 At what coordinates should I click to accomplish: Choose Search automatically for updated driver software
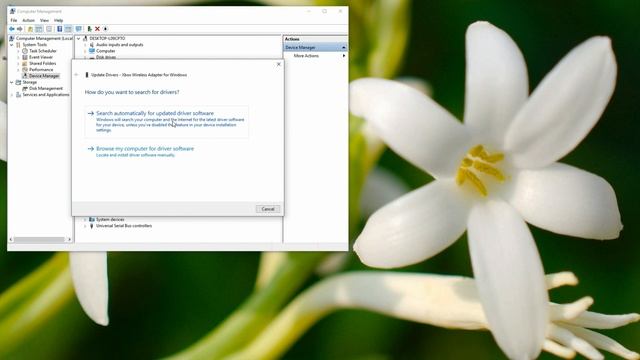click(167, 122)
